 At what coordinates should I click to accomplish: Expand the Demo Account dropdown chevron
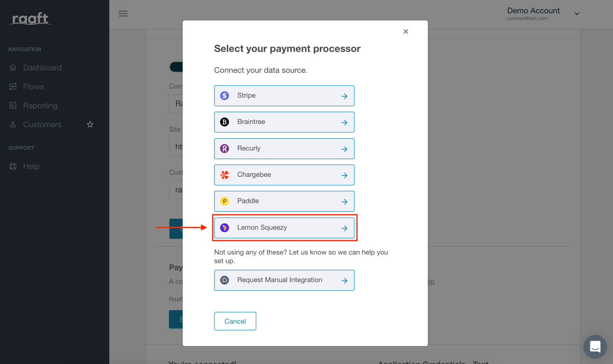[577, 14]
